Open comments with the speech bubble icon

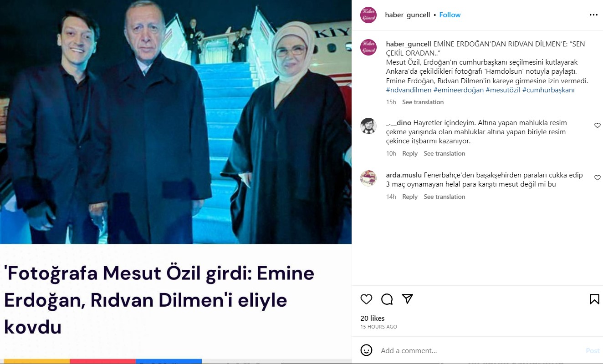[x=387, y=299]
